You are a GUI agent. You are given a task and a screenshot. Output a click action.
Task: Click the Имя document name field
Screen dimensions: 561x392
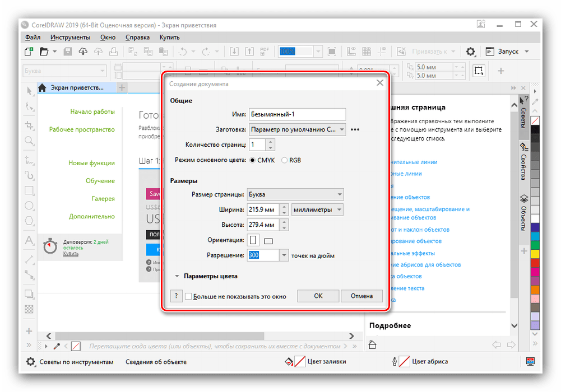(298, 114)
